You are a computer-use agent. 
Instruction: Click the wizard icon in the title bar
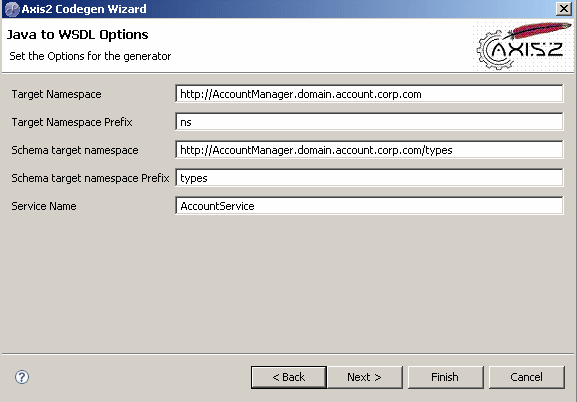point(11,9)
